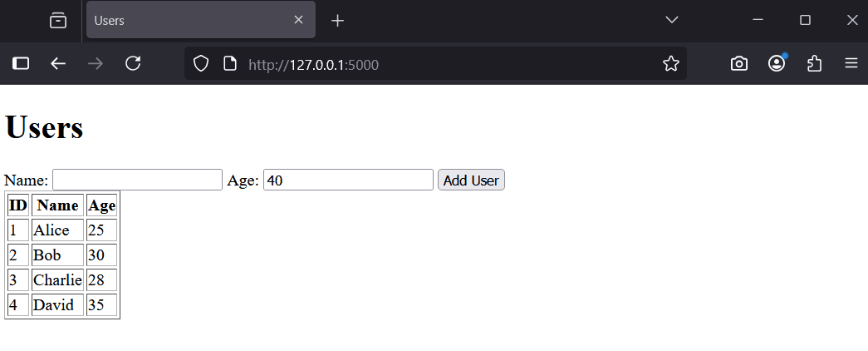The height and width of the screenshot is (351, 868).
Task: Go back to the previous page
Action: pyautogui.click(x=58, y=63)
